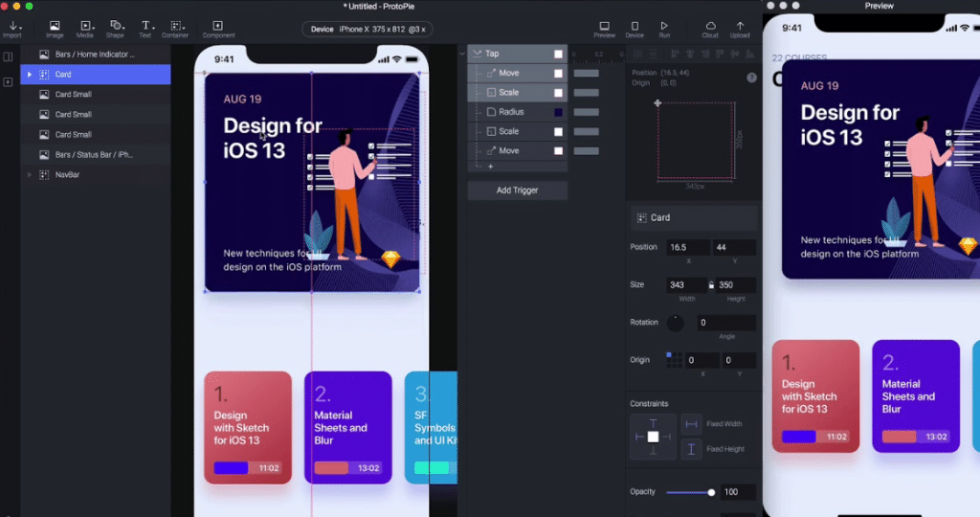Click the NavBar container layer icon
Viewport: 980px width, 517px height.
(44, 175)
